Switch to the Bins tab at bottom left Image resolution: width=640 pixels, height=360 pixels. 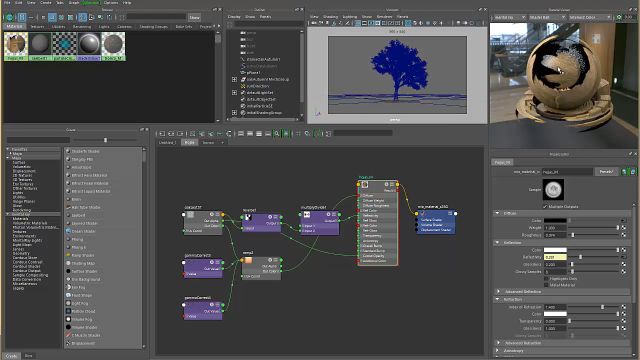29,356
